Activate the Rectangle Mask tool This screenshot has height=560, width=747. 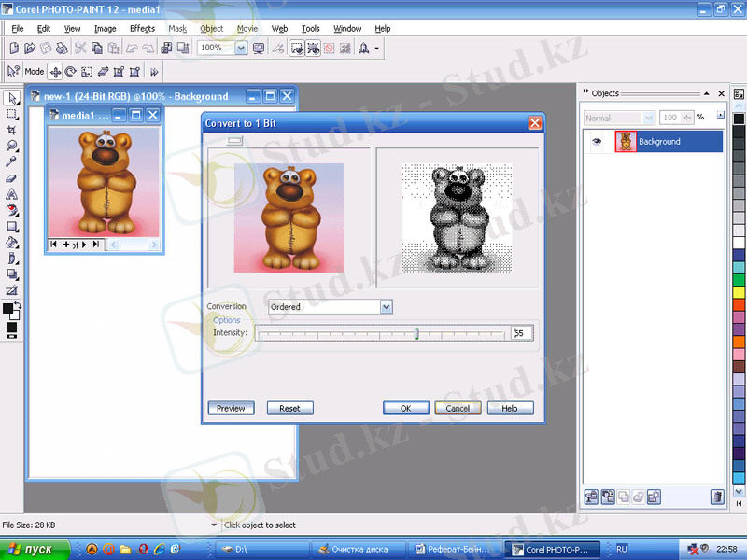tap(12, 114)
